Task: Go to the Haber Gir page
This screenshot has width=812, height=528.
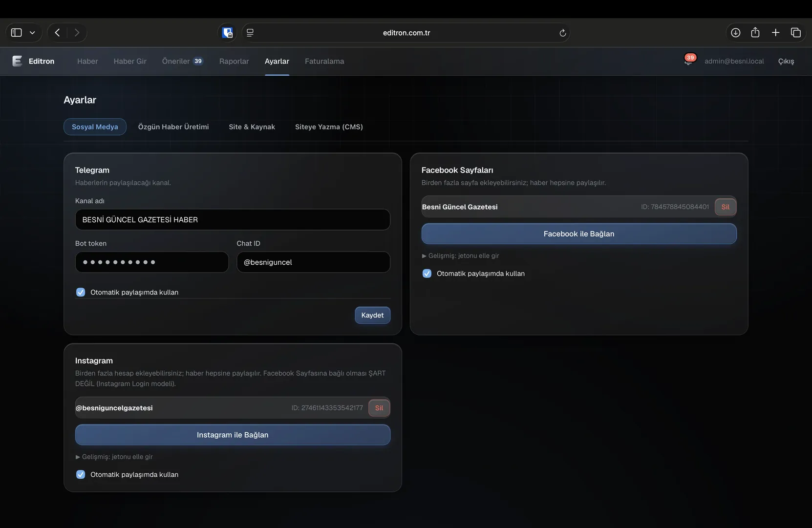Action: (x=130, y=61)
